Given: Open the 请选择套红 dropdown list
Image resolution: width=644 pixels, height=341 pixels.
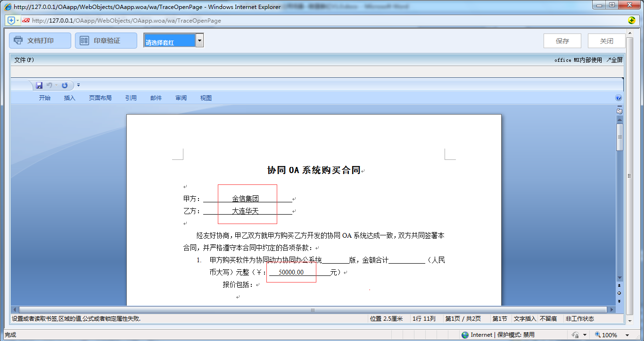Looking at the screenshot, I should pyautogui.click(x=199, y=41).
